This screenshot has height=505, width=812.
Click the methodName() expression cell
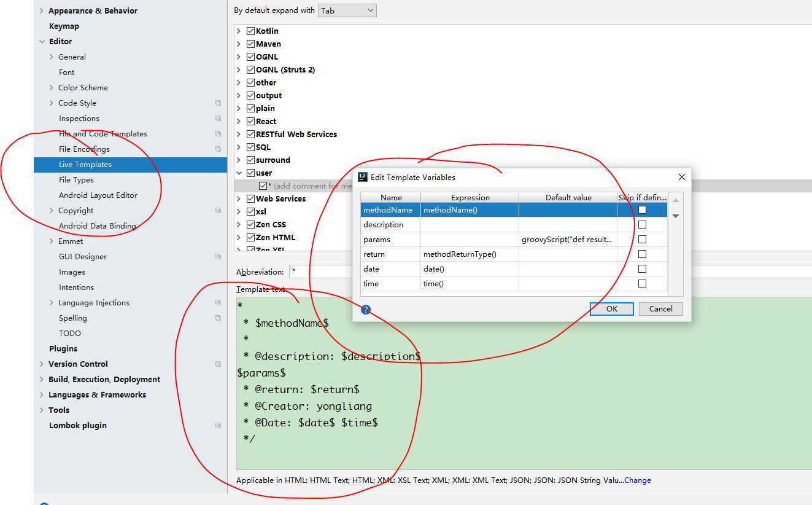470,210
